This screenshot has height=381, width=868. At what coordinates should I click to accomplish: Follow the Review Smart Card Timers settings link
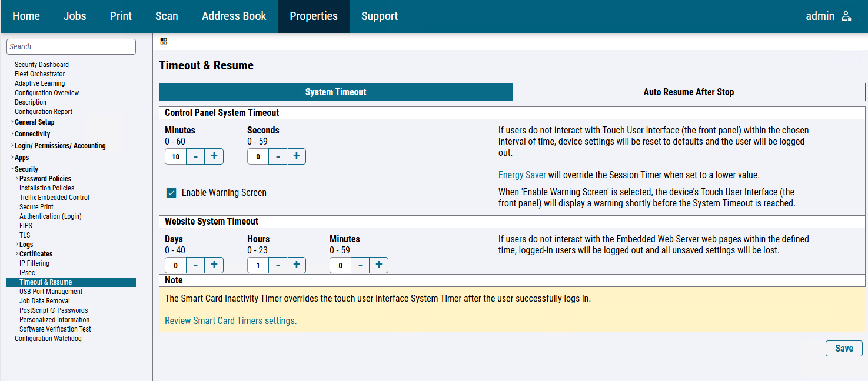(x=231, y=320)
